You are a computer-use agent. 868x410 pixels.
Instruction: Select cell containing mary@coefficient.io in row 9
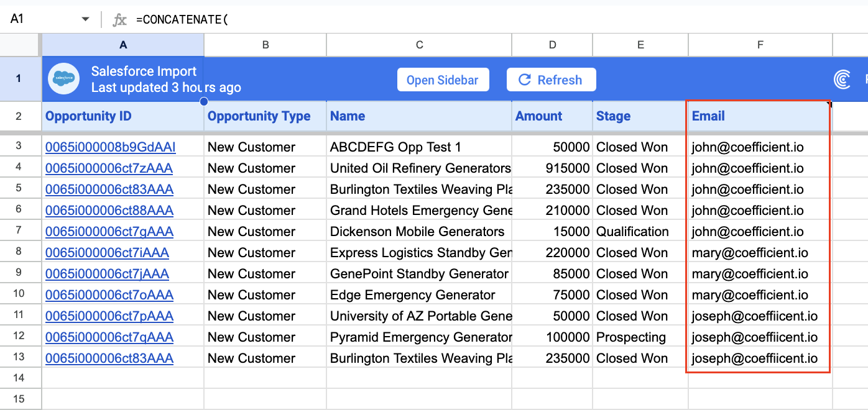tap(749, 274)
